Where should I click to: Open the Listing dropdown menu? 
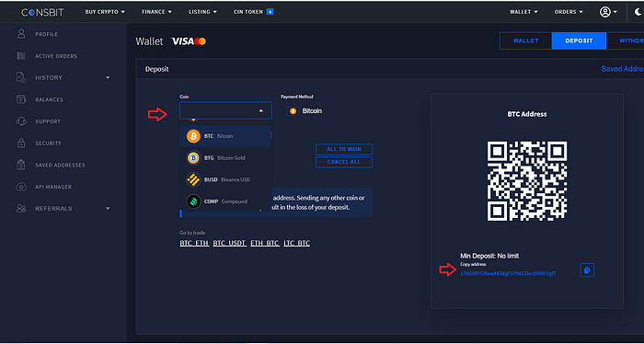203,12
